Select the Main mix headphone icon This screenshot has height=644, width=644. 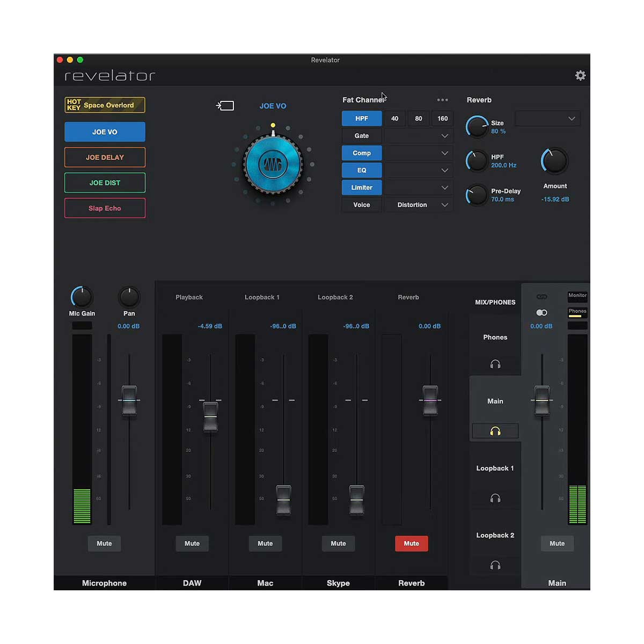pyautogui.click(x=495, y=431)
